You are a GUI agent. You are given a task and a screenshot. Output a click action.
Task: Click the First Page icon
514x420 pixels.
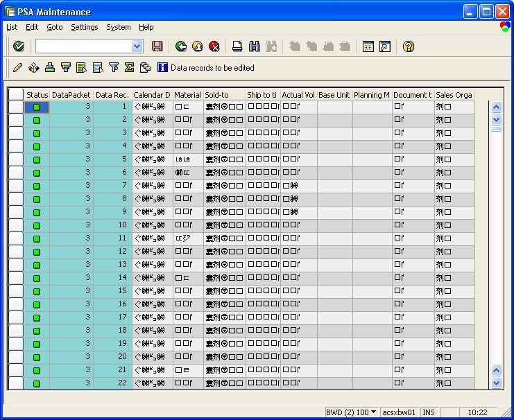[295, 46]
